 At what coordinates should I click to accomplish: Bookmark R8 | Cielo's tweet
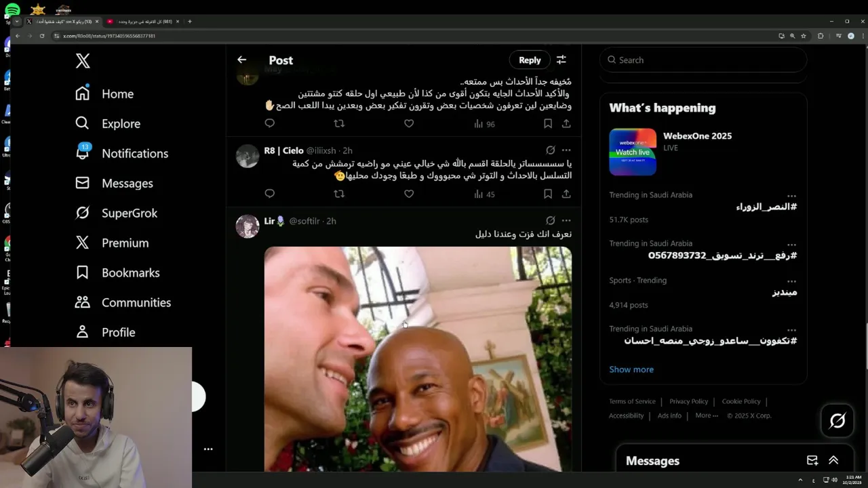tap(547, 194)
